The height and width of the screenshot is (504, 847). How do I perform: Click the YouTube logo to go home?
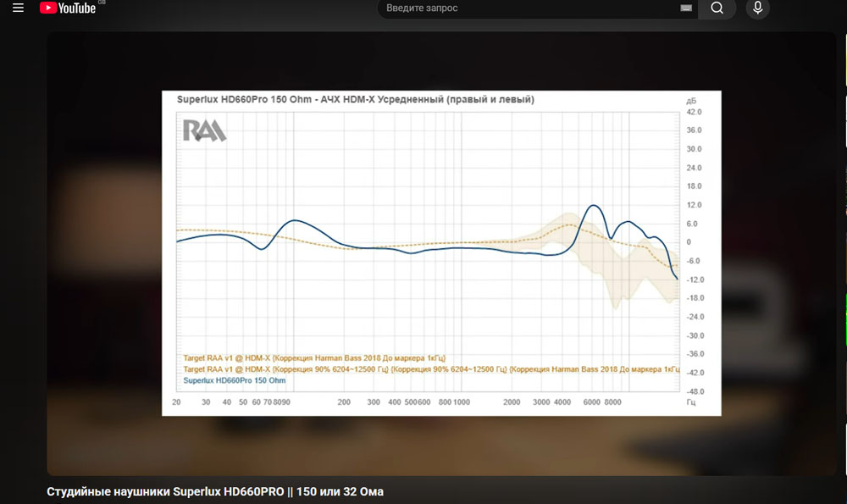click(x=71, y=8)
